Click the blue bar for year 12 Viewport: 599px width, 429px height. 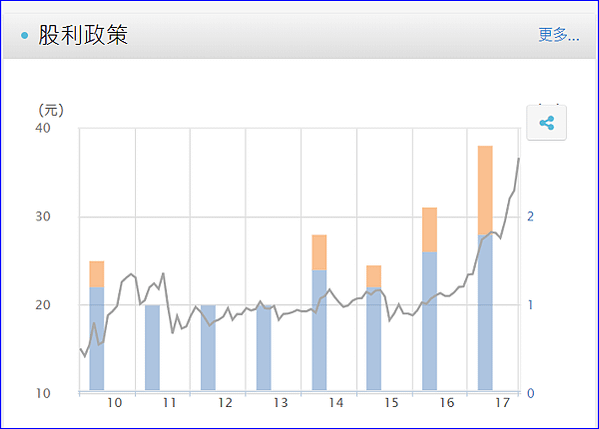click(x=208, y=347)
